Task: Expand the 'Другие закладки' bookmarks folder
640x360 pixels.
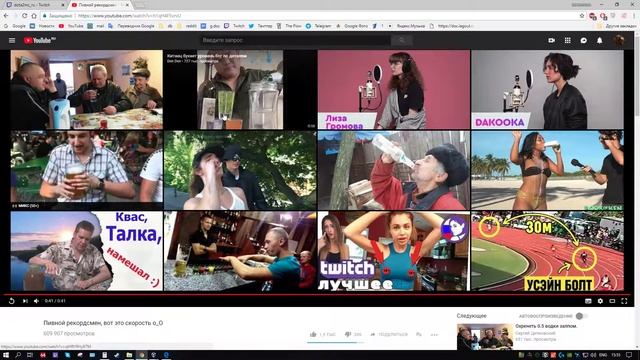Action: [617, 26]
